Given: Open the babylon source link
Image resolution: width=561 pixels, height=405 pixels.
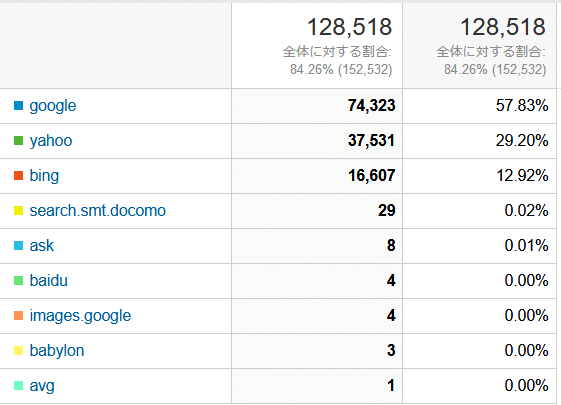Looking at the screenshot, I should pos(57,351).
